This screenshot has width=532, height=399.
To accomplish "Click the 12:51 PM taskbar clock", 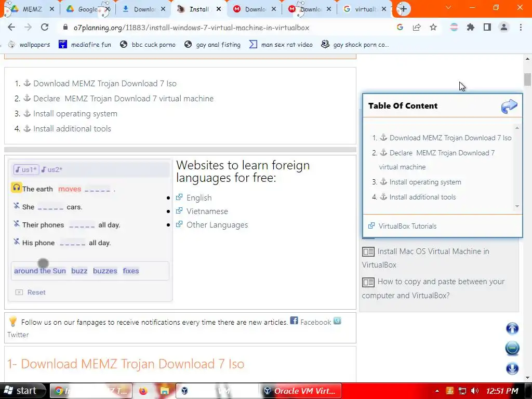I will point(502,391).
